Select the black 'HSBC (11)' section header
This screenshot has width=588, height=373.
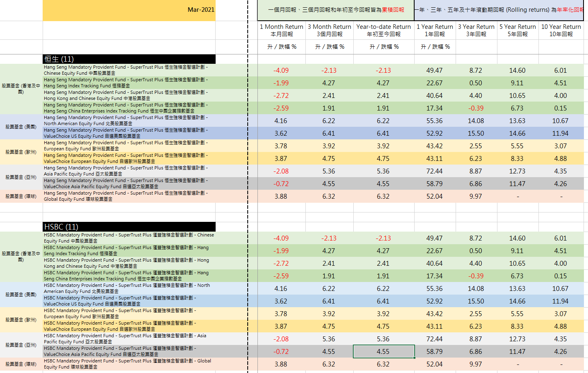[x=129, y=227]
